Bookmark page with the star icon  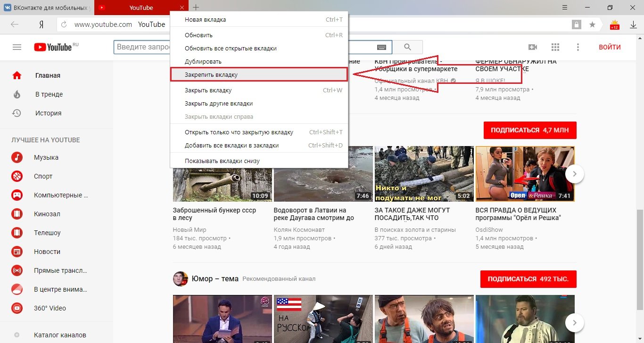pyautogui.click(x=592, y=24)
